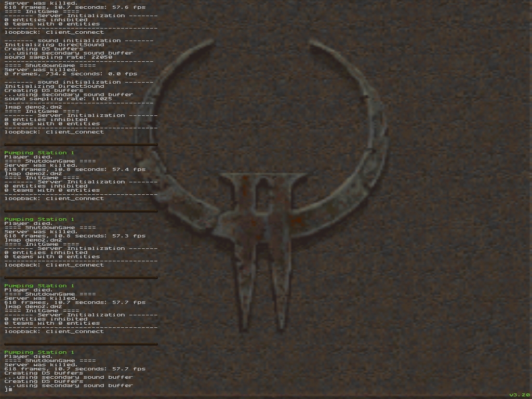Click the "sound sampling rate: 11025" line
Image resolution: width=532 pixels, height=399 pixels.
[58, 99]
